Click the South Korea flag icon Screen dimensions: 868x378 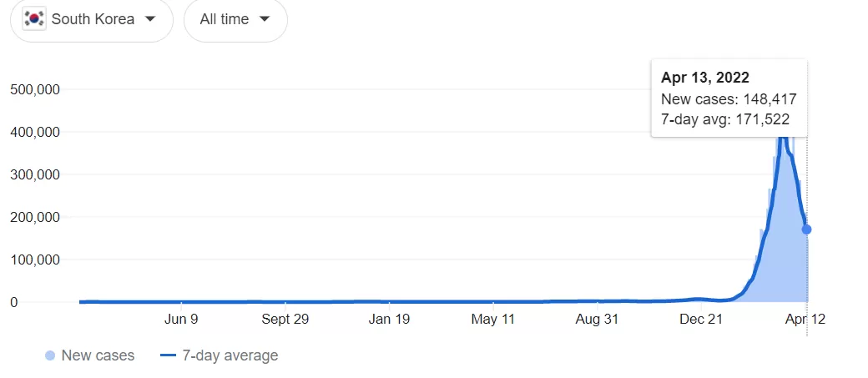pyautogui.click(x=34, y=19)
